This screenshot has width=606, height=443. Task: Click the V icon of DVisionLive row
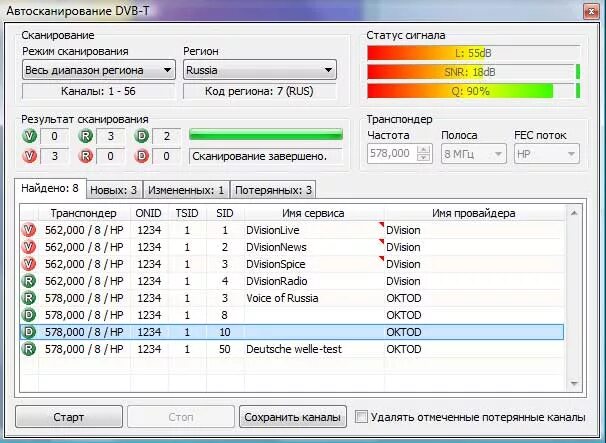coord(29,230)
